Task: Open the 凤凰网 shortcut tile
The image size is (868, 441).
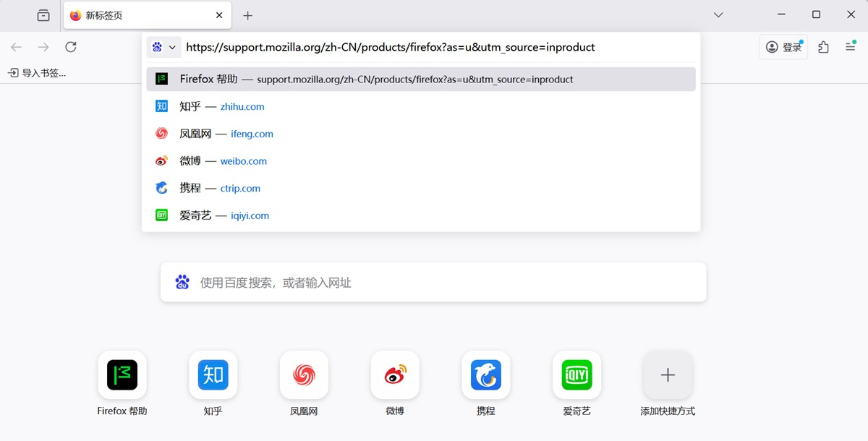Action: click(x=304, y=375)
